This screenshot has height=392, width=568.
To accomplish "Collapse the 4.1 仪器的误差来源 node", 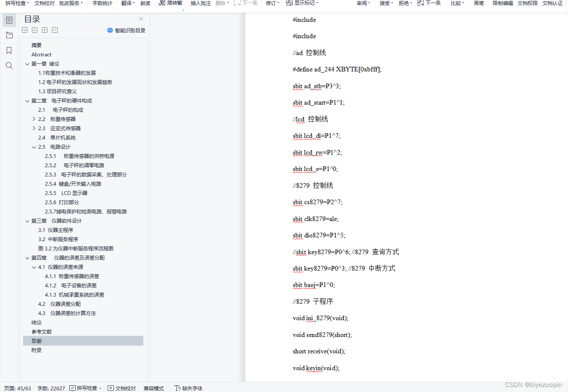I will coord(34,267).
